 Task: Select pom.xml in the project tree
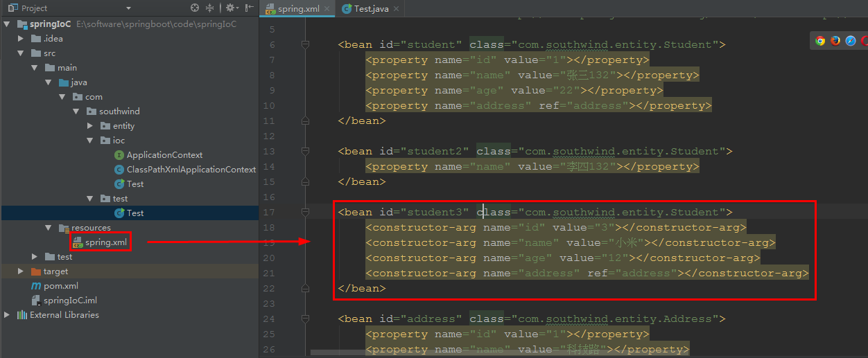(61, 286)
